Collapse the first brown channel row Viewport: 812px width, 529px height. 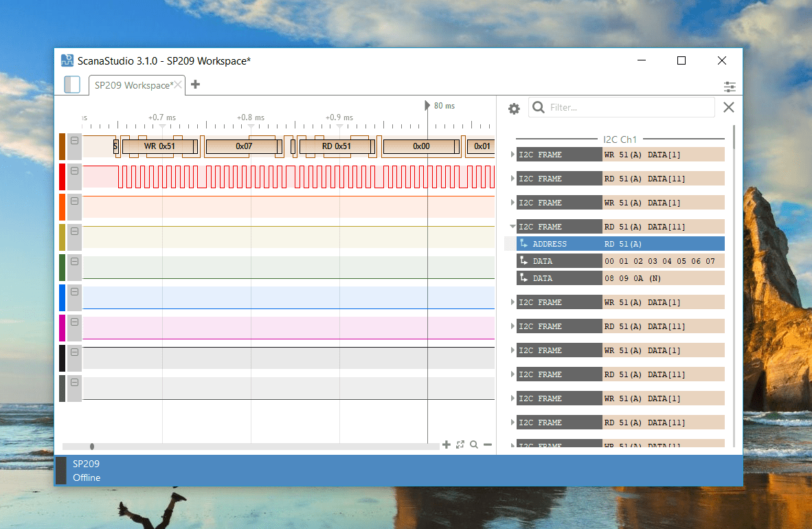click(74, 141)
